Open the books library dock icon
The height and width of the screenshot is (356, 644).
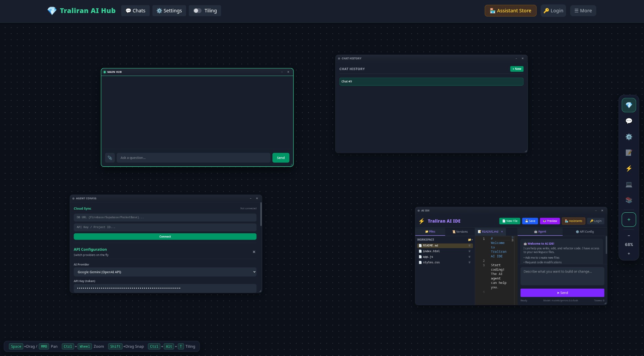[629, 200]
